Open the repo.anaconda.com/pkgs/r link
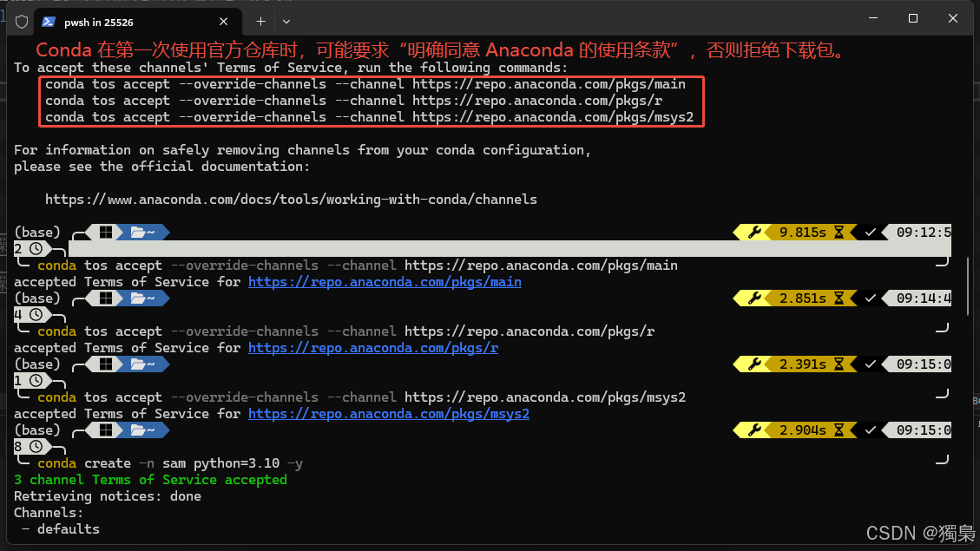980x551 pixels. [x=373, y=348]
